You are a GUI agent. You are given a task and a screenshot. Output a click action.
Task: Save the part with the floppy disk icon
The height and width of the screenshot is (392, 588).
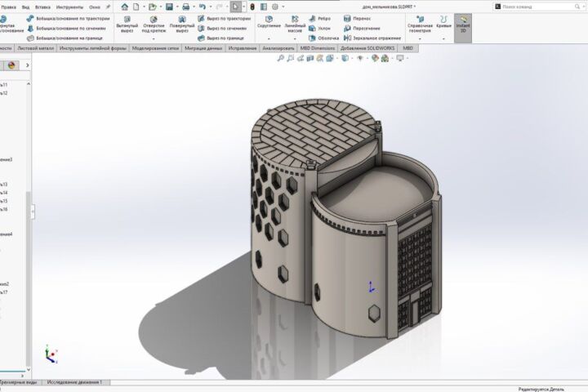click(x=170, y=7)
